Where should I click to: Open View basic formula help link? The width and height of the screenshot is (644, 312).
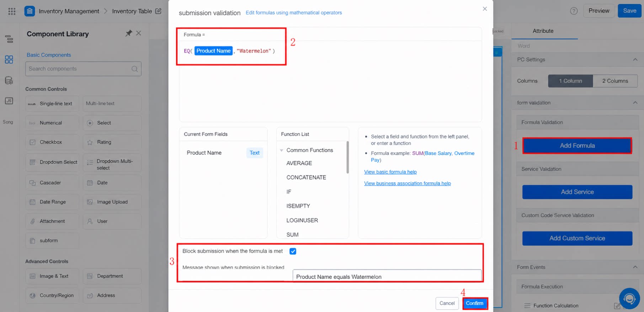pyautogui.click(x=390, y=172)
